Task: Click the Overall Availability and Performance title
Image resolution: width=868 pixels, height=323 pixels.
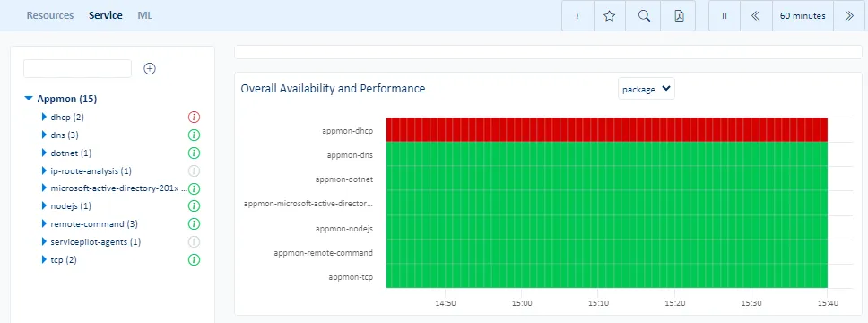Action: [333, 88]
